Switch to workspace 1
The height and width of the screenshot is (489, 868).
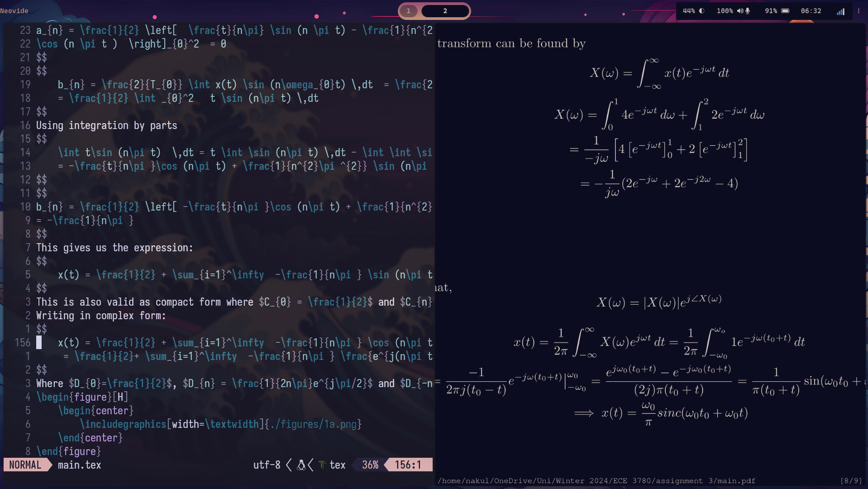409,11
